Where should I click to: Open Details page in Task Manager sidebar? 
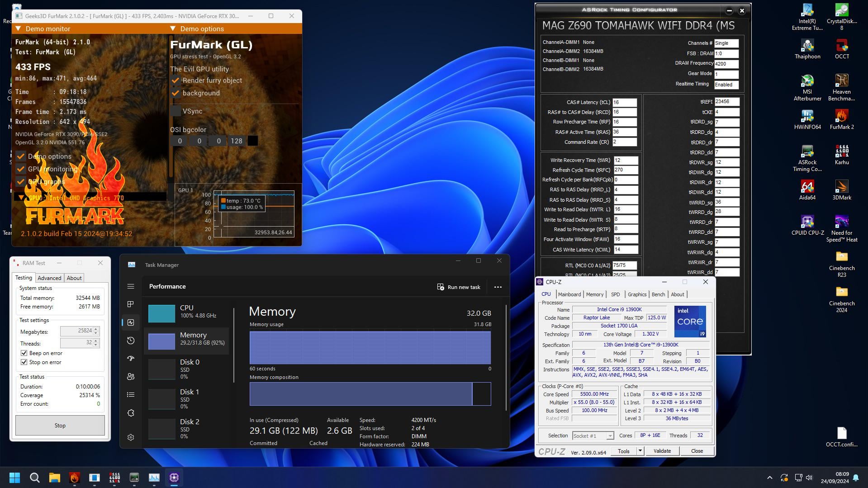pyautogui.click(x=131, y=395)
